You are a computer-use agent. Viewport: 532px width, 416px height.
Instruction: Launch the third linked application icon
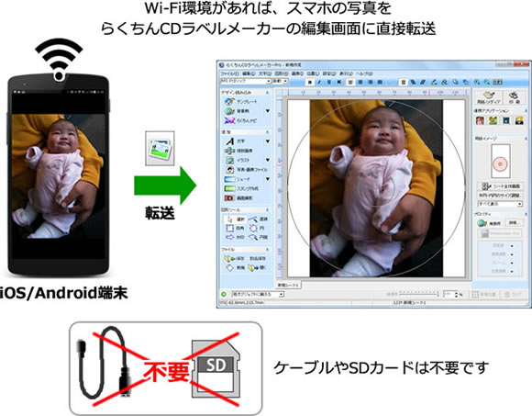506,120
